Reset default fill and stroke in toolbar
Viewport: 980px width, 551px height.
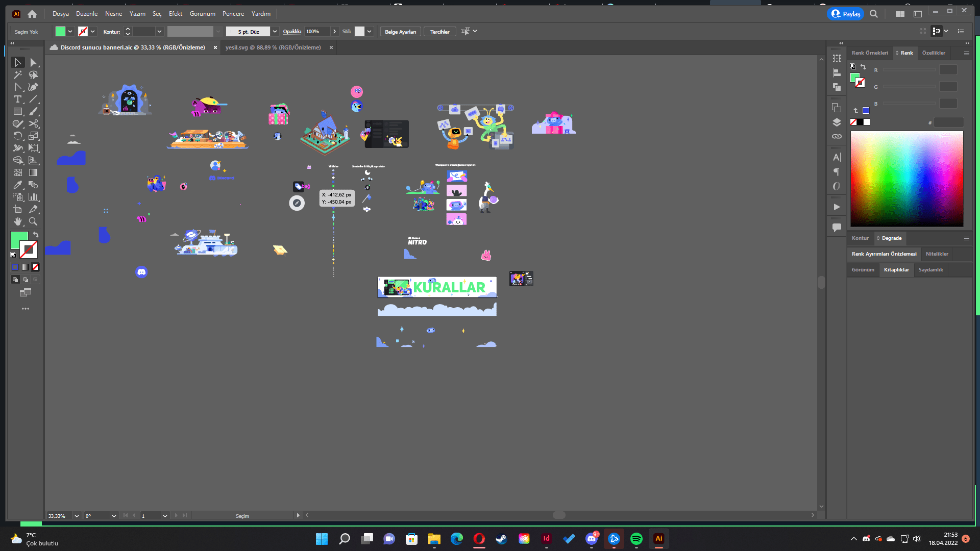tap(13, 255)
